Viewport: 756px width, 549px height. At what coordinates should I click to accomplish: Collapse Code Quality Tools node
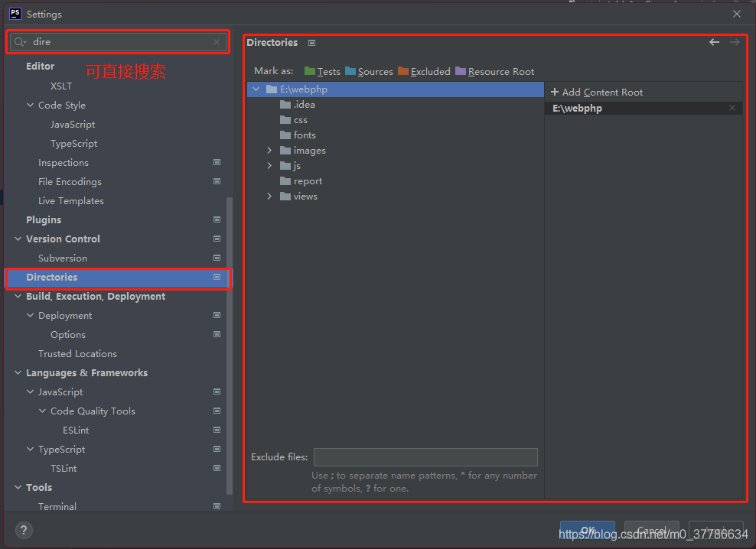click(x=42, y=411)
